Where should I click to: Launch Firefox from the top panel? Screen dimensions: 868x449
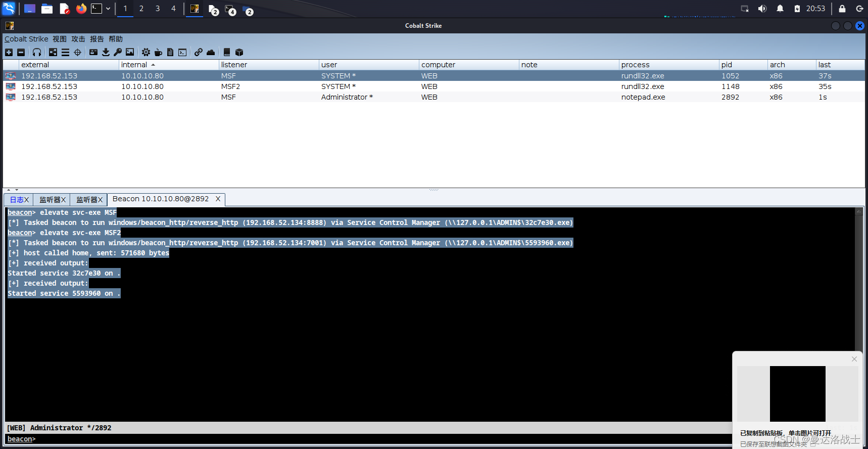pos(81,9)
